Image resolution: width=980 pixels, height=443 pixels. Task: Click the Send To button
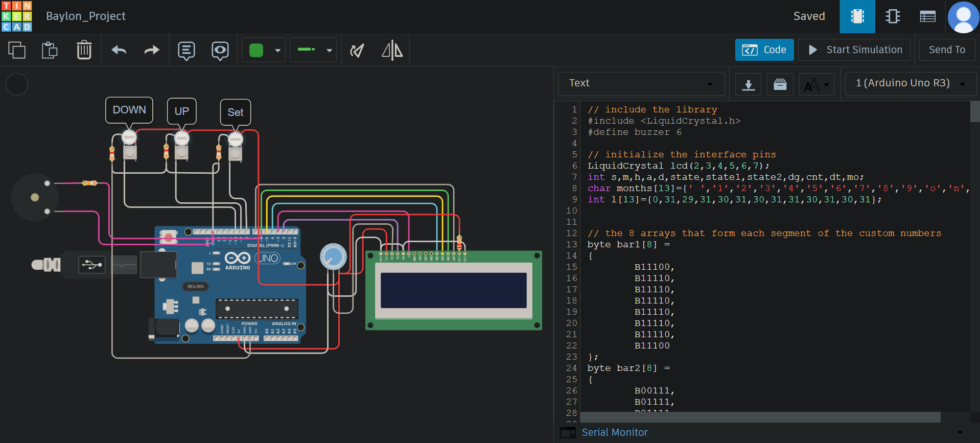[947, 50]
